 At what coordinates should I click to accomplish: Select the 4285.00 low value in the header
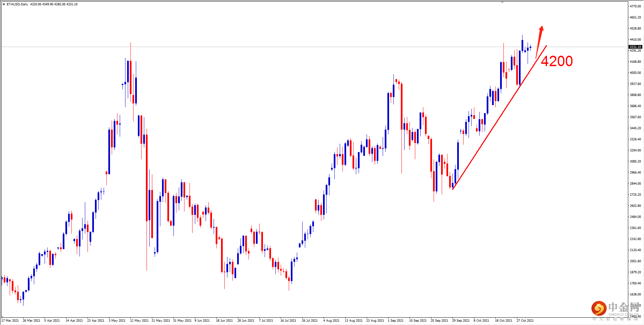(x=60, y=4)
